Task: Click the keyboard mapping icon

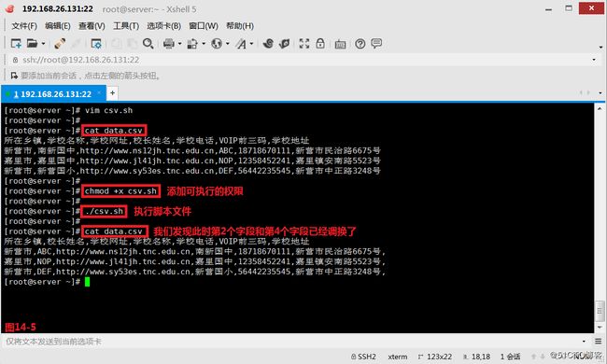Action: coord(340,45)
